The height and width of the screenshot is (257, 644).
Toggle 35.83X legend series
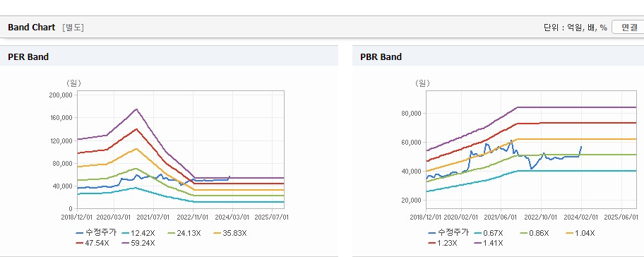230,233
